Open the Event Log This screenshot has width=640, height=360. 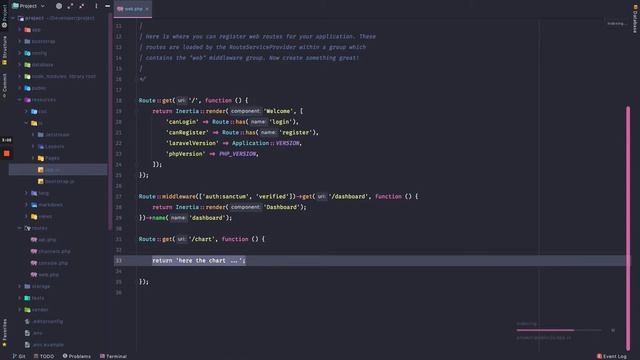point(611,356)
